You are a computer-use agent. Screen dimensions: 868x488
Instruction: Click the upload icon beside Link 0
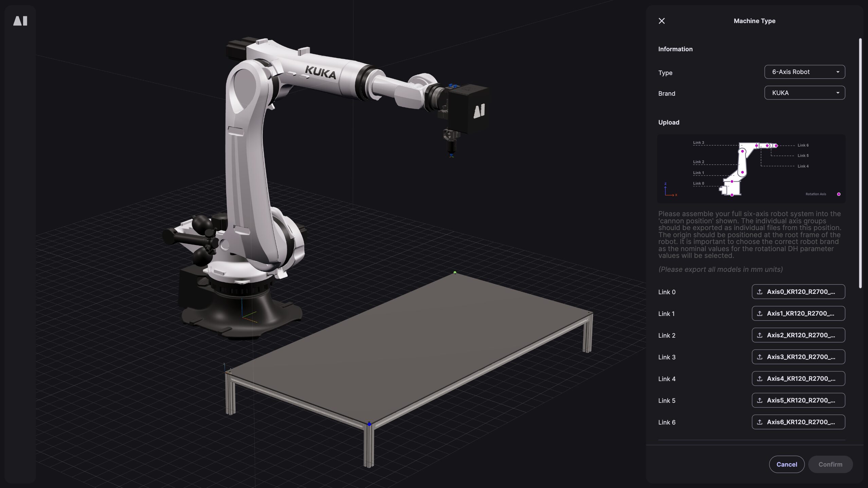point(760,292)
